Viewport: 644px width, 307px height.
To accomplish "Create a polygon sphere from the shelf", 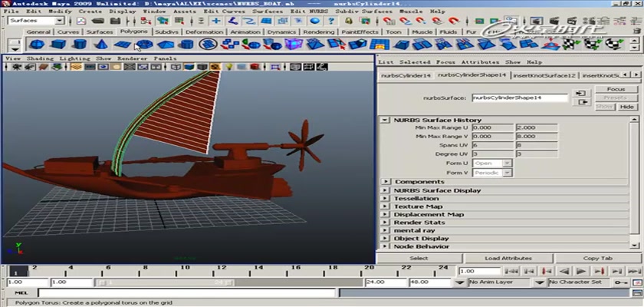I will pos(37,44).
